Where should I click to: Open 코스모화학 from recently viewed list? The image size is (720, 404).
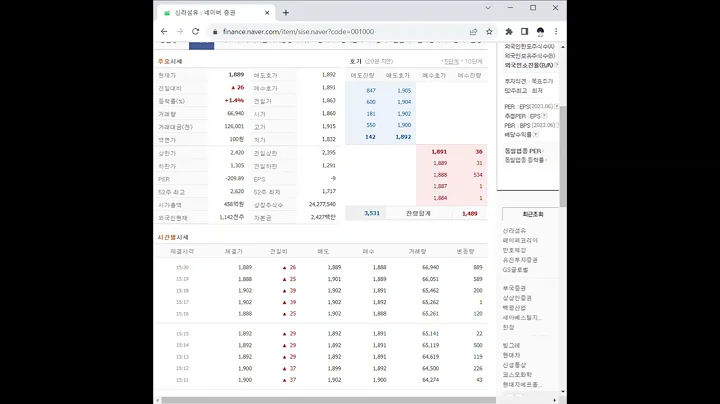517,375
